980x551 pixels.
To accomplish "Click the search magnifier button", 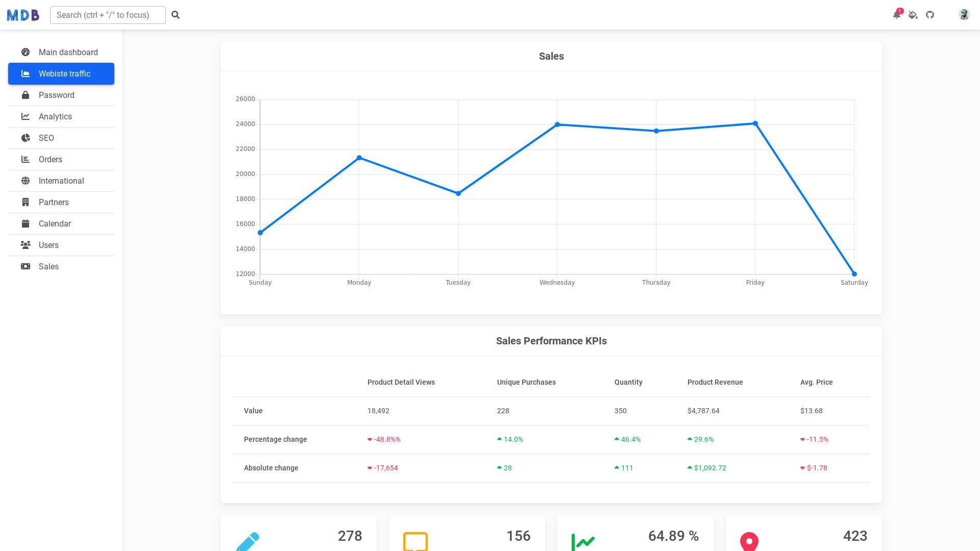I will (176, 15).
